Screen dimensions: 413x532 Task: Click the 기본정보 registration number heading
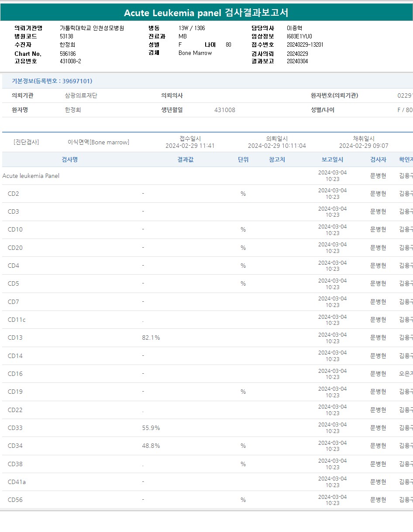tap(52, 81)
